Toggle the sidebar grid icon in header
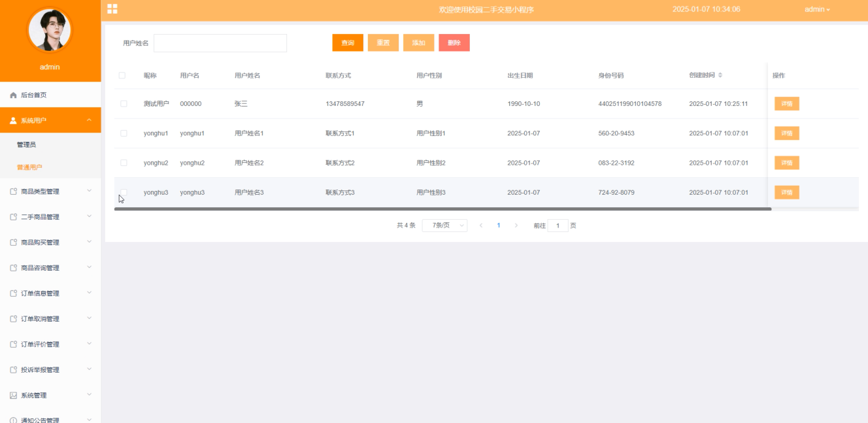The width and height of the screenshot is (868, 423). (112, 8)
